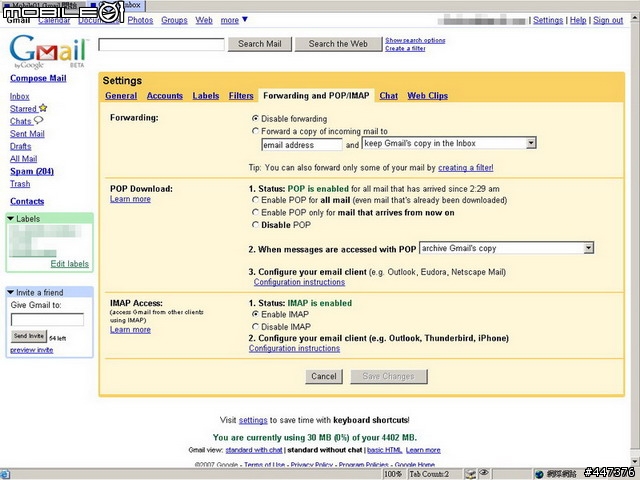Click Show search options link
This screenshot has width=640, height=480.
[415, 40]
